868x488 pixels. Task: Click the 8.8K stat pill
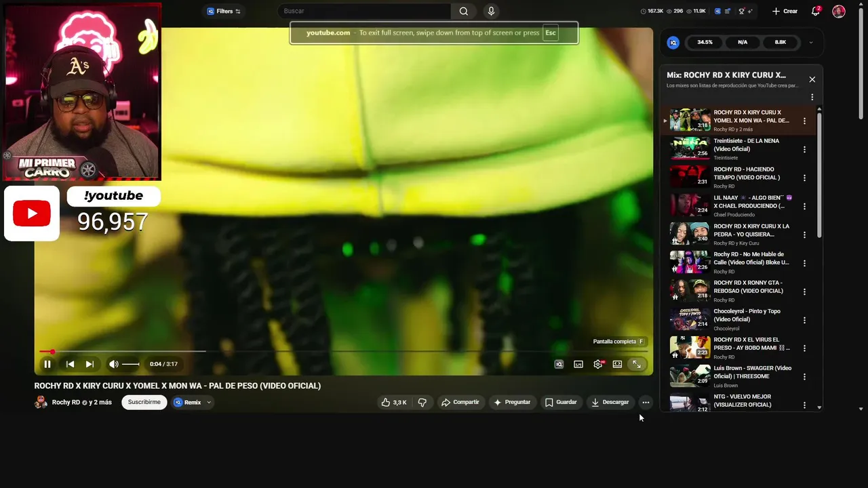point(781,42)
